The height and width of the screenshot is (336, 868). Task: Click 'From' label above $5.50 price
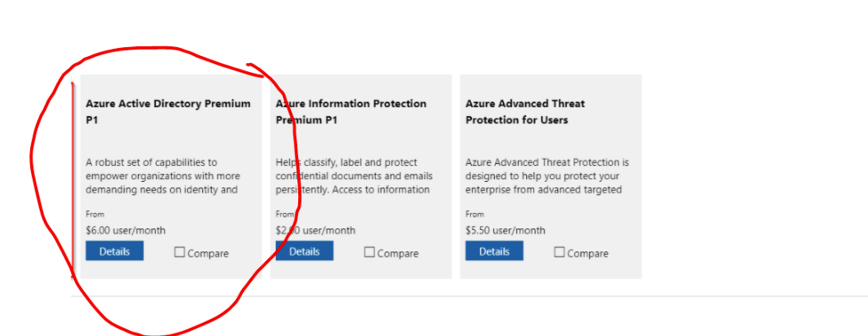click(x=475, y=214)
